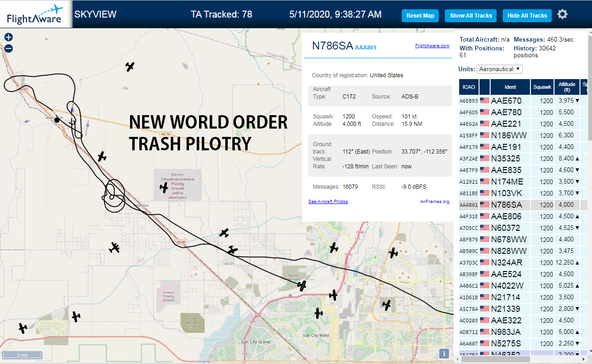Image resolution: width=592 pixels, height=364 pixels.
Task: Select AAE806 aircraft row
Action: pyautogui.click(x=523, y=216)
